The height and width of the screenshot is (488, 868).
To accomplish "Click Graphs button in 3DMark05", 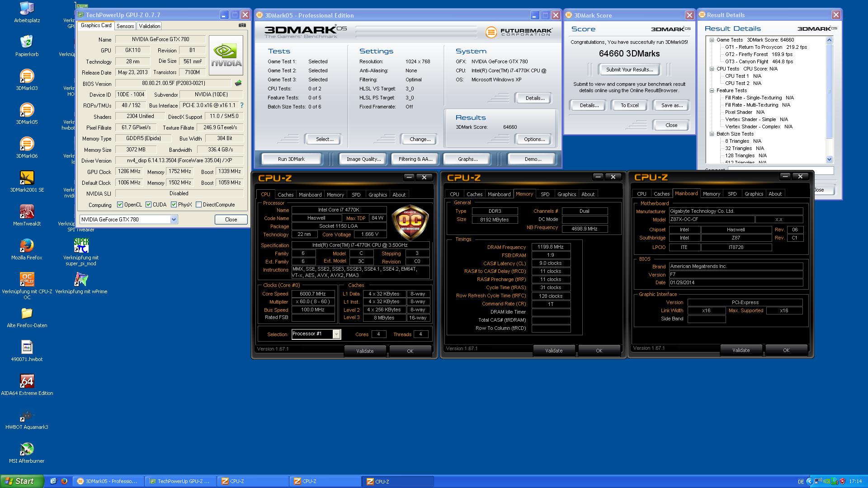I will tap(467, 159).
